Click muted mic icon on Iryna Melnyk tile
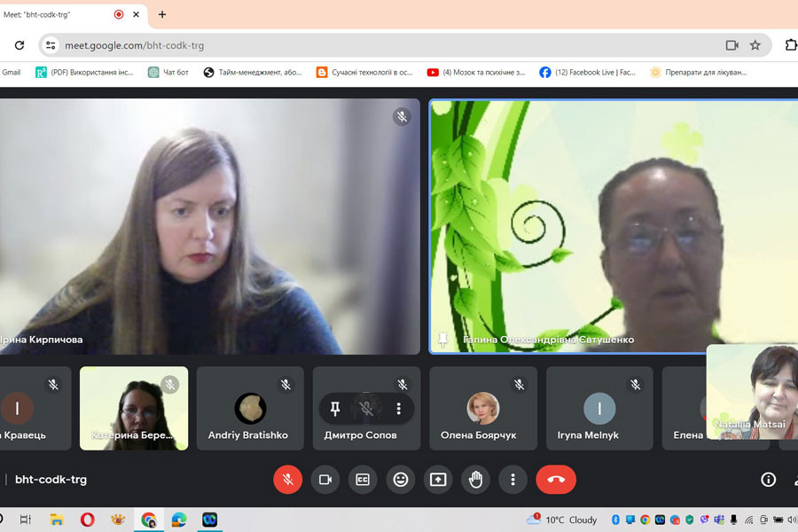The width and height of the screenshot is (798, 532). [x=635, y=384]
